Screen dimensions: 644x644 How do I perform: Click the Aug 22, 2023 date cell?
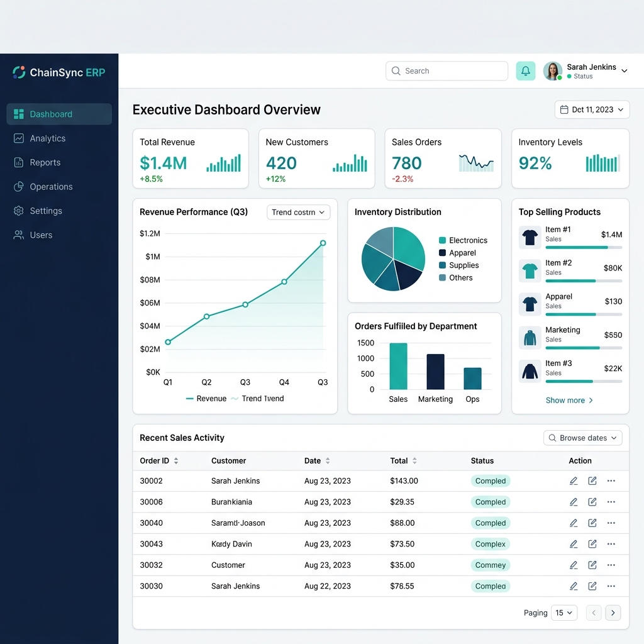coord(327,586)
